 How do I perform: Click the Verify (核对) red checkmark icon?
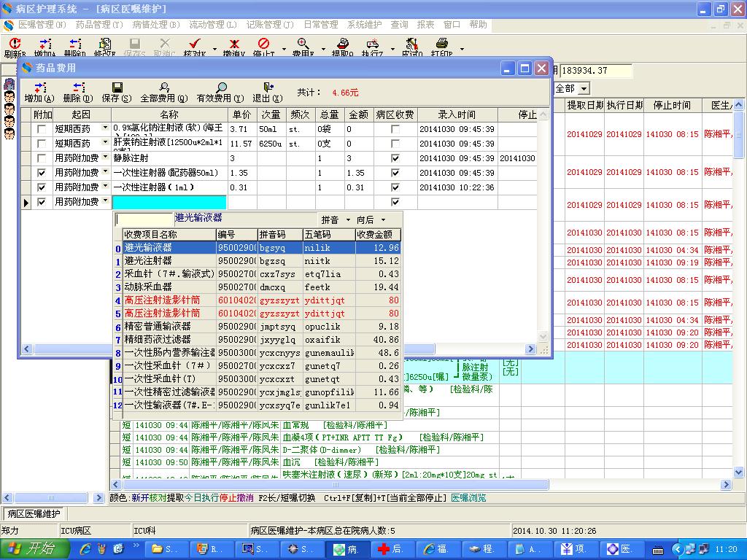tap(194, 46)
